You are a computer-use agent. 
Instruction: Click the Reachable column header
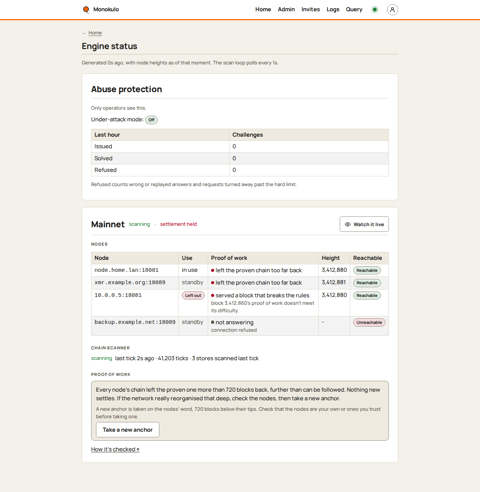[x=367, y=258]
